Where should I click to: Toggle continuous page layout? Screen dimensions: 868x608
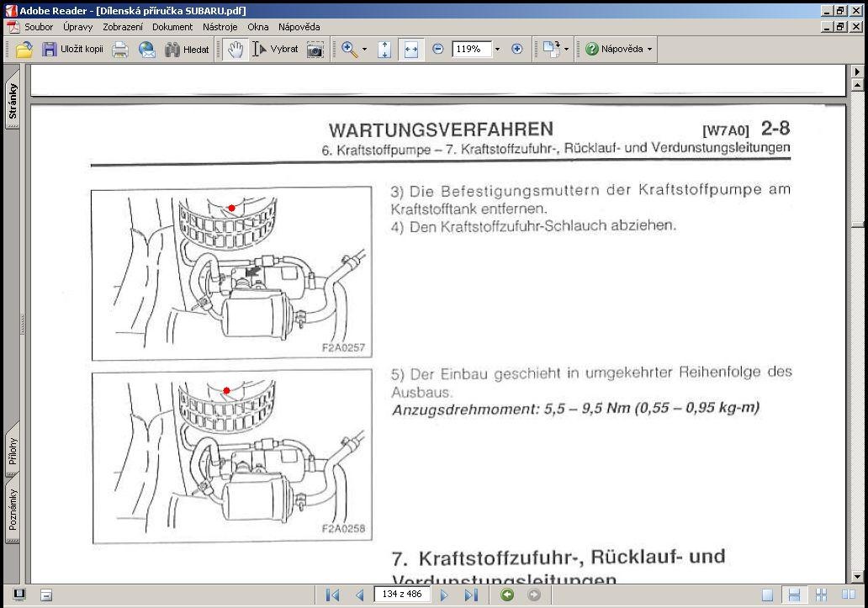tap(794, 595)
